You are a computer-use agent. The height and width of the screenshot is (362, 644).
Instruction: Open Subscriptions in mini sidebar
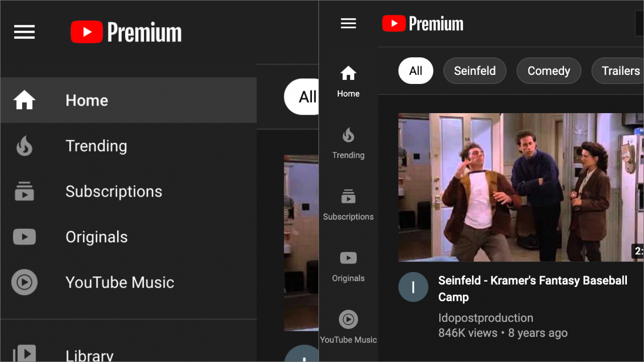click(348, 205)
